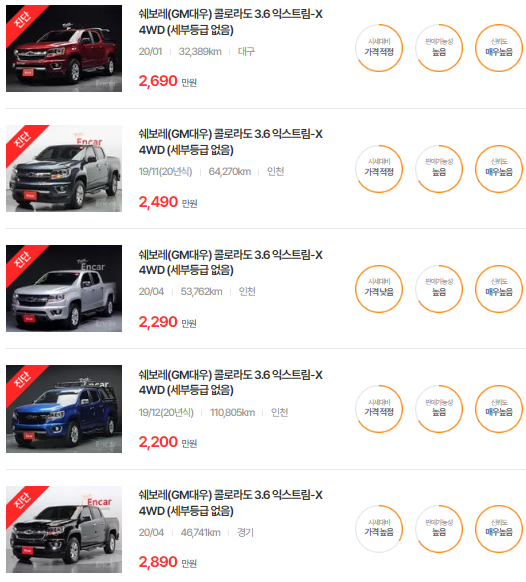Open the silver Colorado pickup photo
Image resolution: width=526 pixels, height=582 pixels.
(64, 288)
